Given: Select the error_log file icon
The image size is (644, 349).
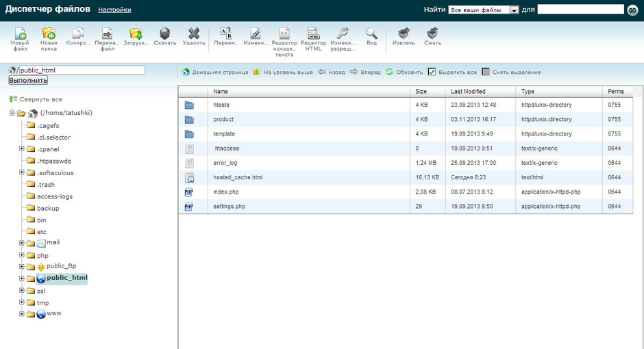Looking at the screenshot, I should click(189, 164).
